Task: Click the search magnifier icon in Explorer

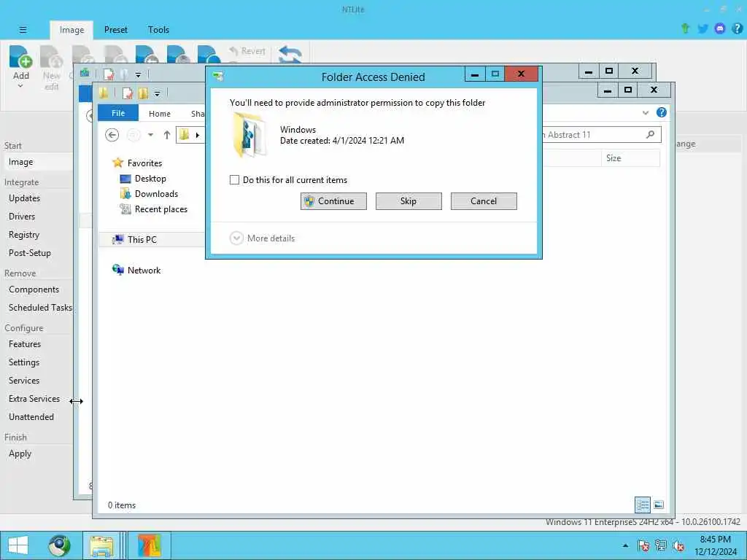Action: 650,135
